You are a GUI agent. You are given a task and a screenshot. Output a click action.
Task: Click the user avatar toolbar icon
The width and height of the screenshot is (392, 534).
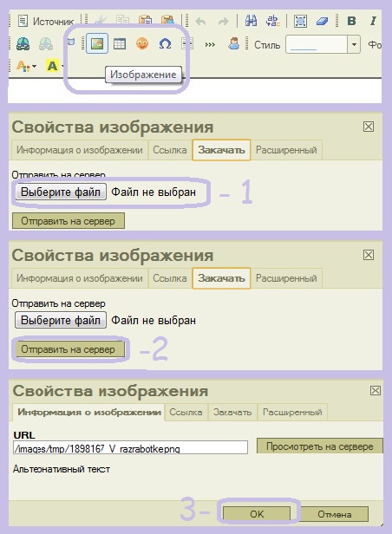(x=233, y=43)
